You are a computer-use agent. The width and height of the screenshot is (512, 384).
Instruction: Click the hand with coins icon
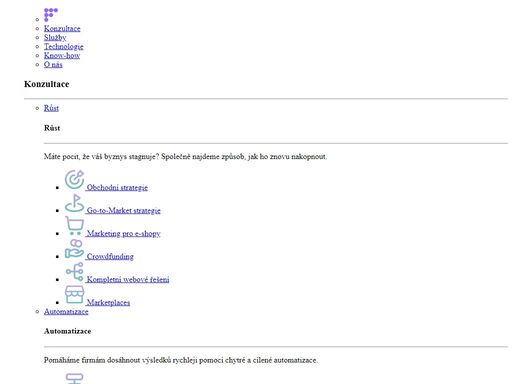(74, 249)
